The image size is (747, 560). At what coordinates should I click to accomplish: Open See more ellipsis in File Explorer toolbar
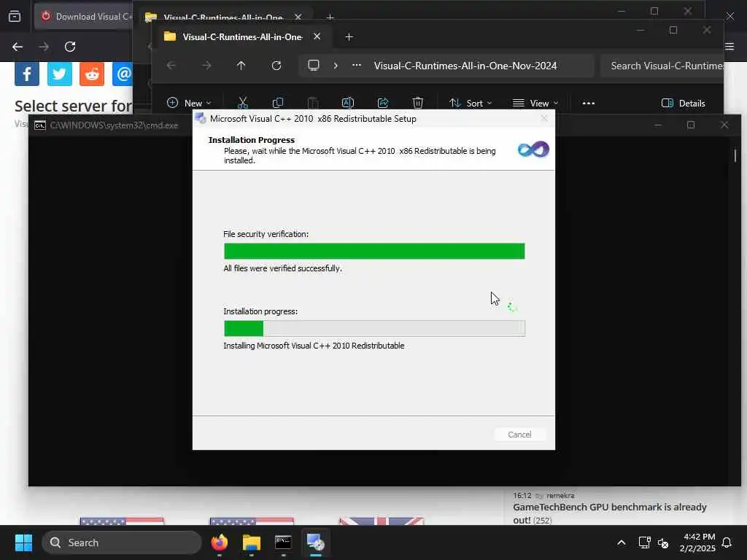click(589, 103)
